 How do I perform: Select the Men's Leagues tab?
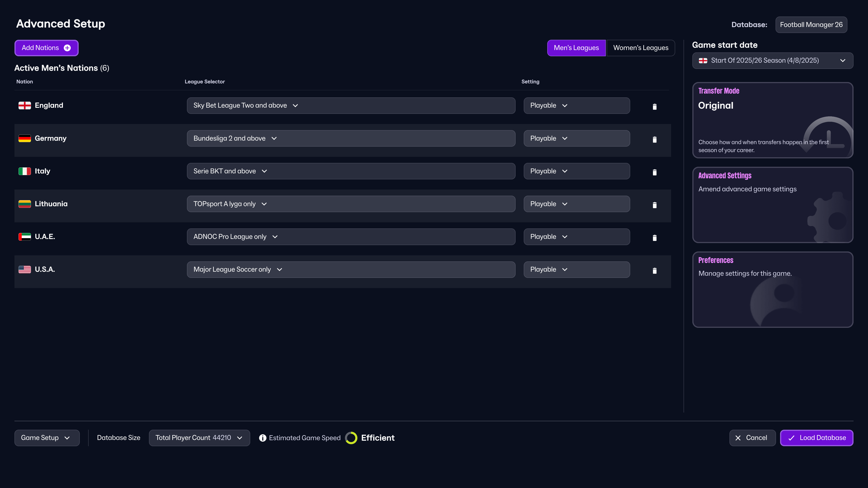[576, 48]
